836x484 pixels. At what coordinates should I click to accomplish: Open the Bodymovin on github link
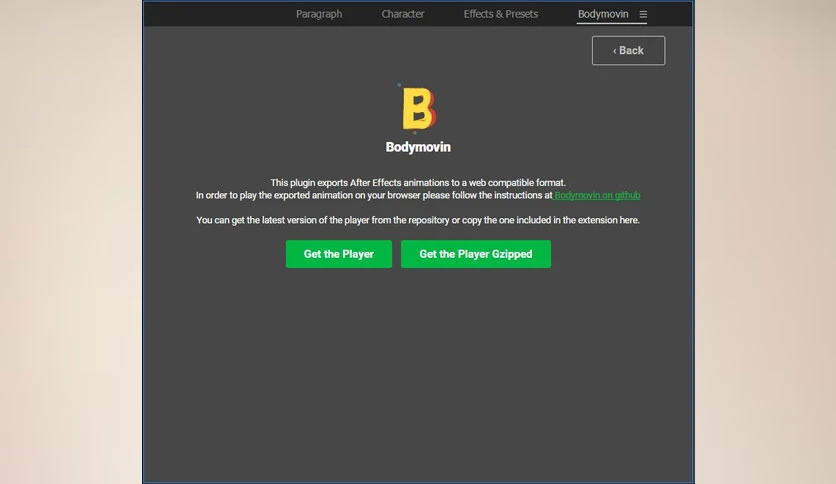tap(597, 195)
